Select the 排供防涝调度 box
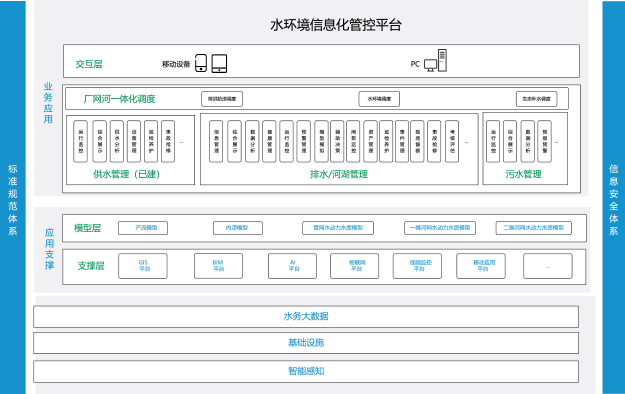This screenshot has height=394, width=625. click(222, 99)
